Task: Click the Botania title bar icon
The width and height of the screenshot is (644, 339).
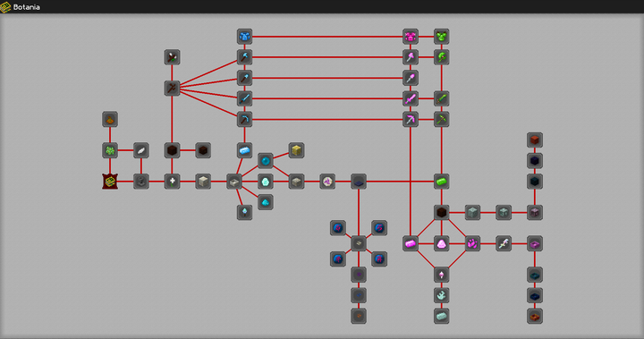Action: pos(5,7)
